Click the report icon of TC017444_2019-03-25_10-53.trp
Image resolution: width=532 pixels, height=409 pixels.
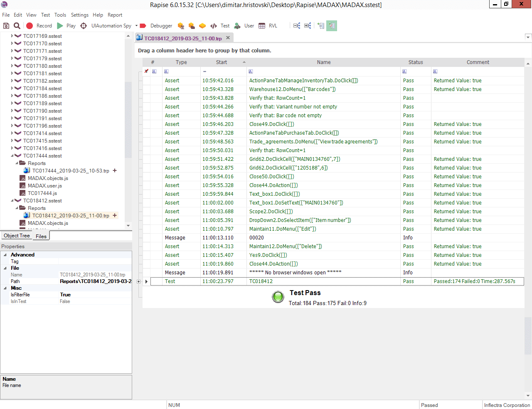tap(27, 170)
